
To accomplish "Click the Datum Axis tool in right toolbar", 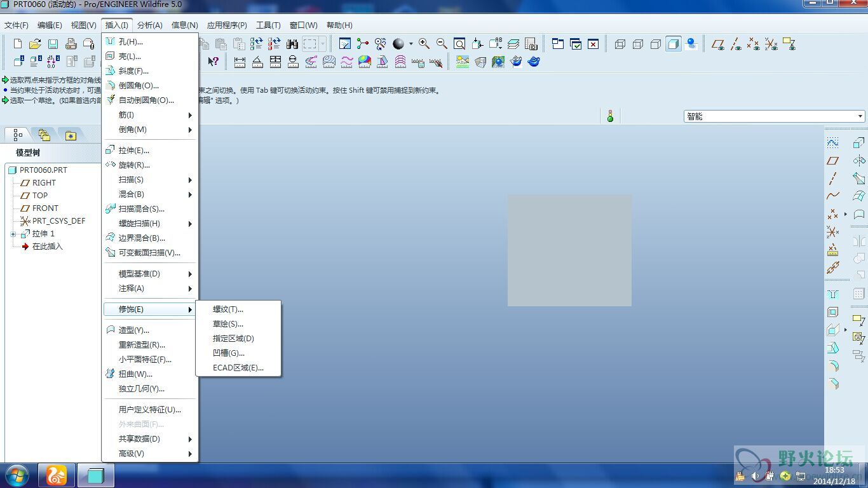I will [833, 179].
